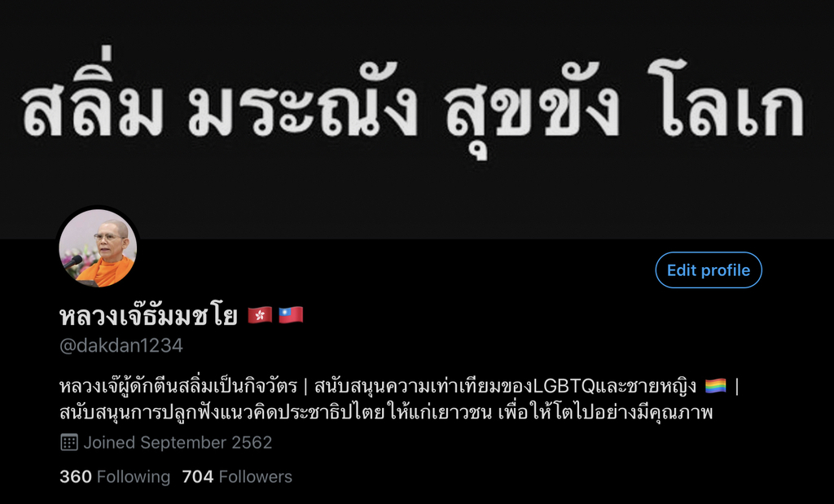
Task: Click the Edit profile button
Action: tap(709, 270)
